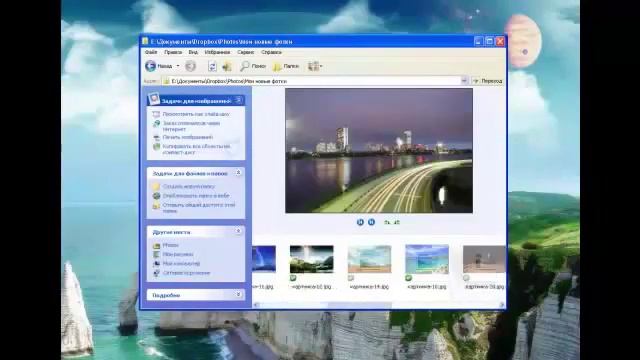Viewport: 640px width, 360px height.
Task: Click the CD copy icon in tasks panel
Action: (156, 147)
